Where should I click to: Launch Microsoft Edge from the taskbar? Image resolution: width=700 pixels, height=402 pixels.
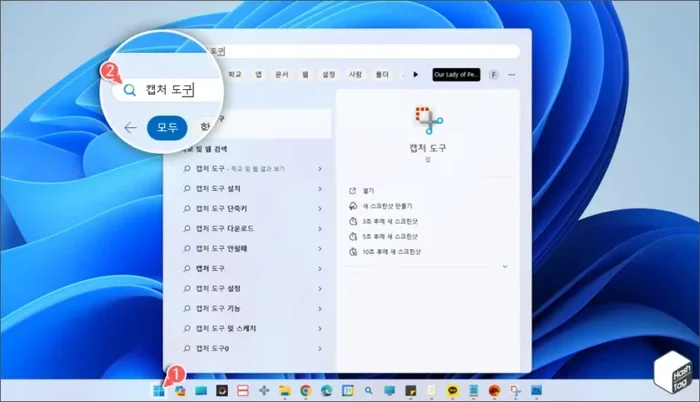coord(327,391)
